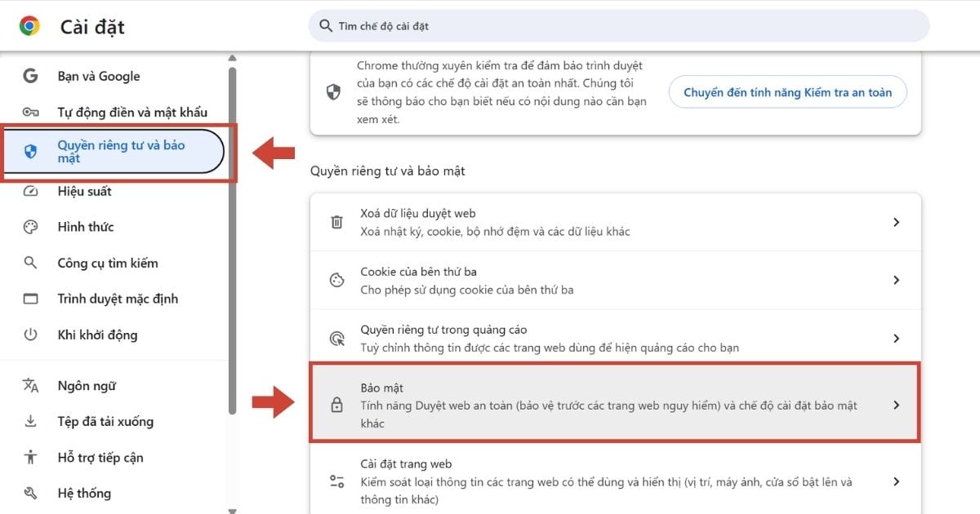Select Quyền riêng tư và bảo mật menu
980x514 pixels.
(x=121, y=152)
